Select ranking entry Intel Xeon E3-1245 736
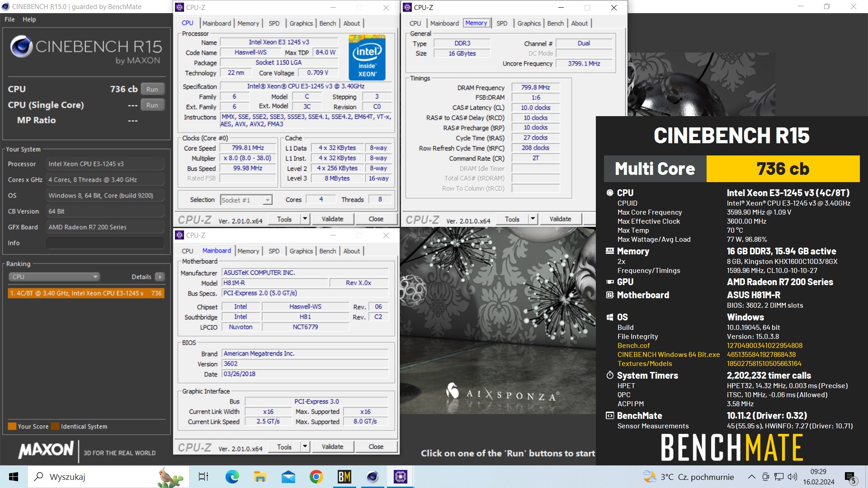 (x=86, y=293)
